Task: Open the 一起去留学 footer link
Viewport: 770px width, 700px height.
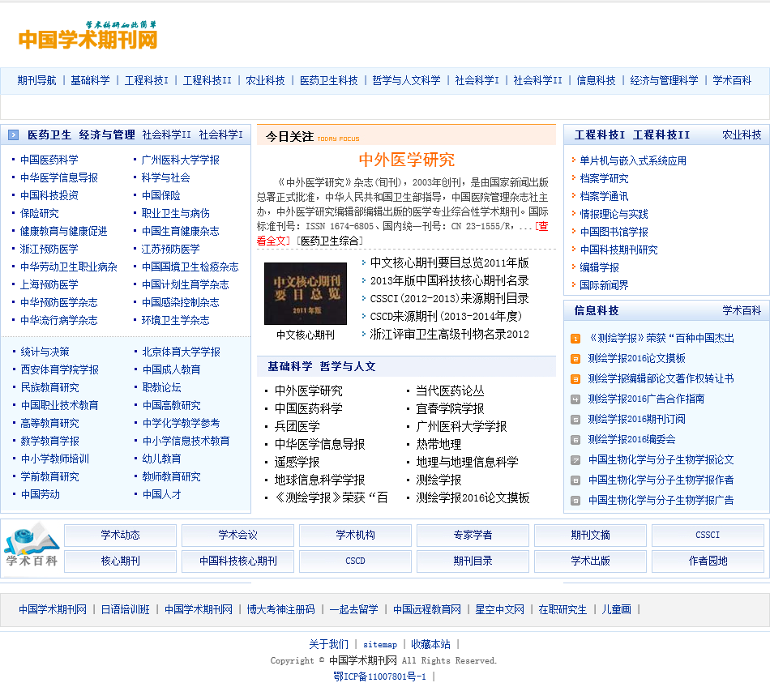Action: point(354,610)
